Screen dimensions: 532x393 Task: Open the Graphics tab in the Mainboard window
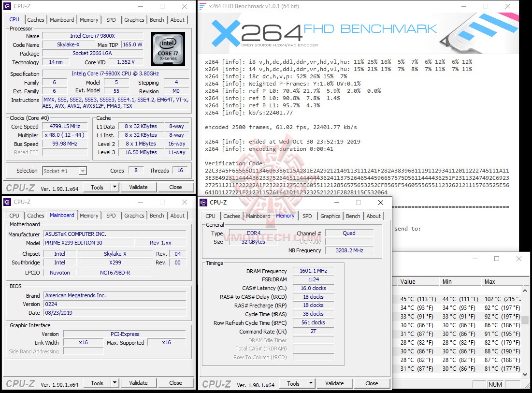point(134,216)
